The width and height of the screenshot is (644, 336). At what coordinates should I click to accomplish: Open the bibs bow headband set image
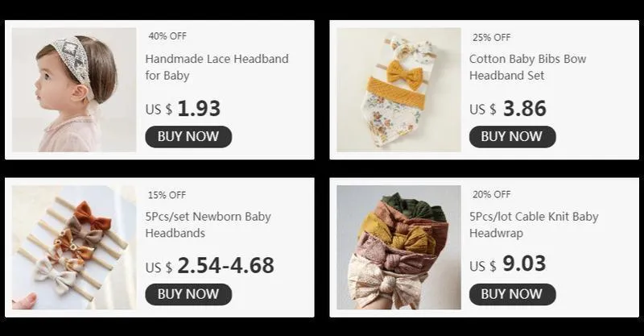pos(398,89)
